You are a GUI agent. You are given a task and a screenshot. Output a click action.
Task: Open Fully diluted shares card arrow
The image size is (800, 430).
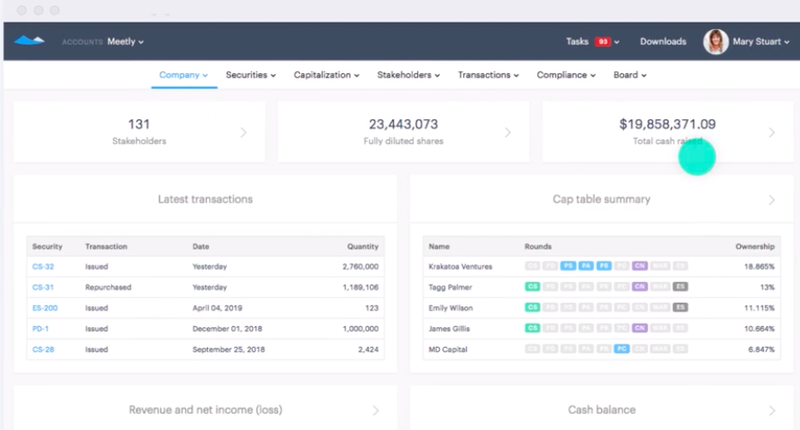[x=508, y=133]
